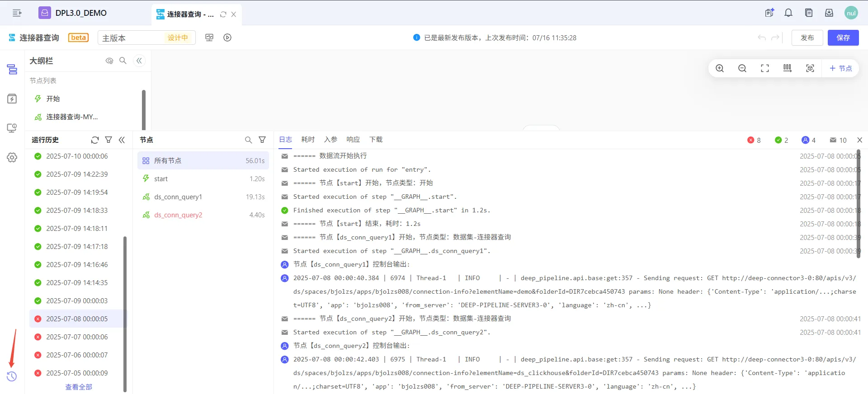Collapse the 大纲栏 panel
868x394 pixels.
(x=139, y=61)
